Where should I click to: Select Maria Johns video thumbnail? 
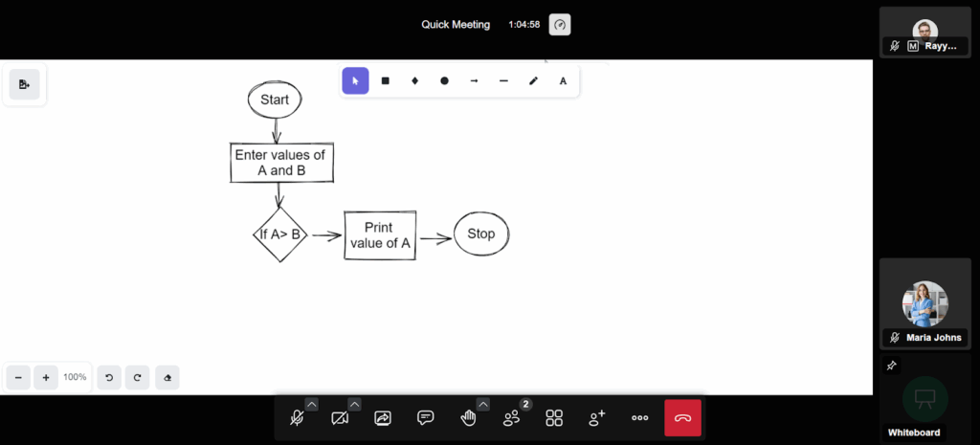(924, 304)
